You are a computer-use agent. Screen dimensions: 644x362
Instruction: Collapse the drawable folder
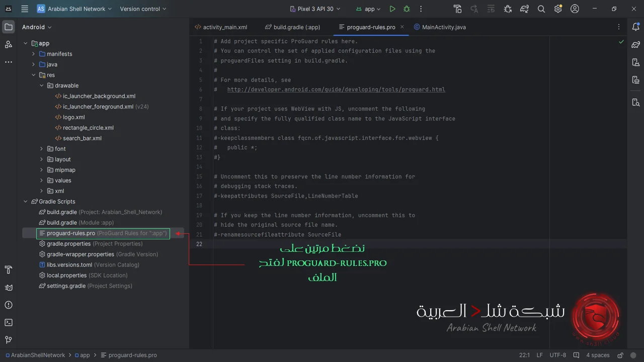click(x=42, y=85)
